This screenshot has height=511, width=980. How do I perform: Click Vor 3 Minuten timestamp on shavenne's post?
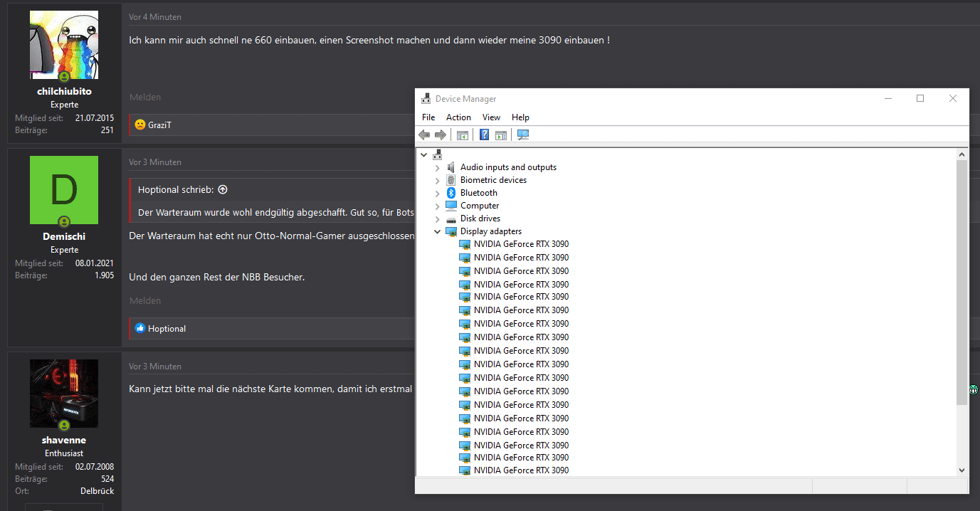pyautogui.click(x=155, y=367)
